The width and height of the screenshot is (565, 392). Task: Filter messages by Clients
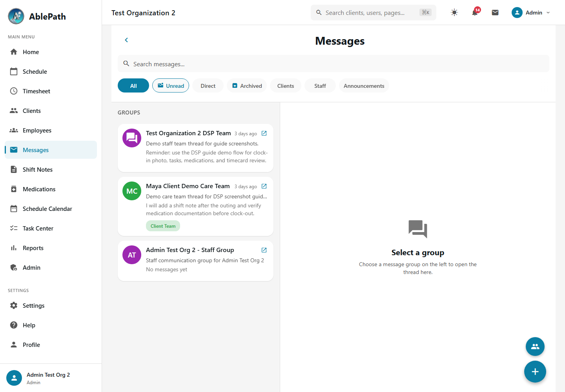286,86
